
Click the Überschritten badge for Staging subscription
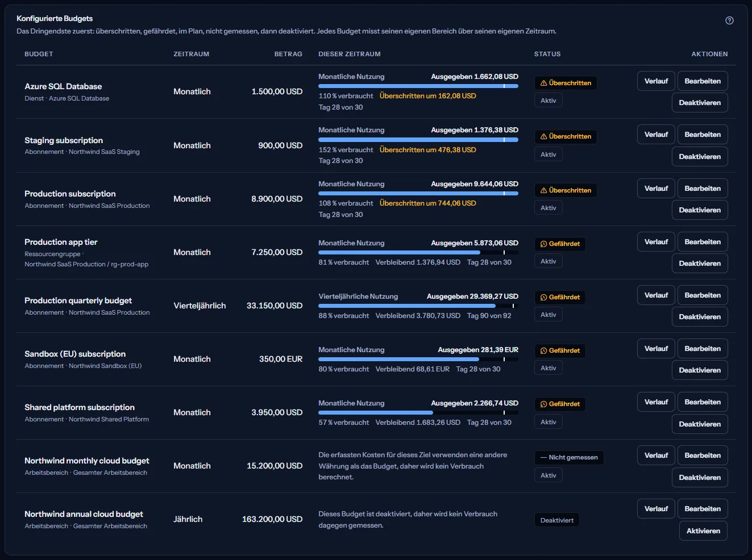(566, 136)
